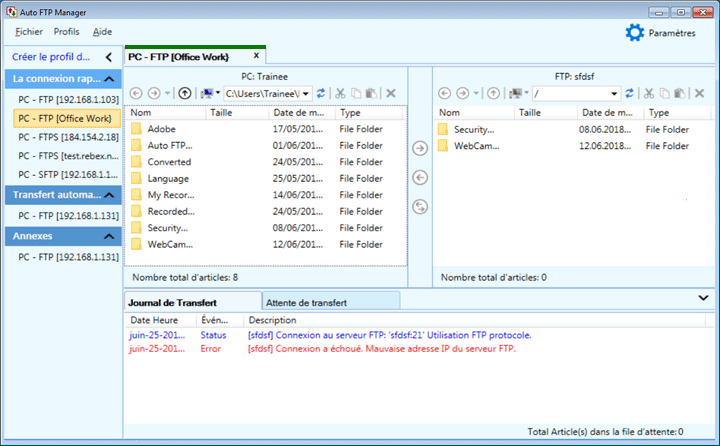The image size is (720, 446).
Task: Open the Profils menu
Action: coord(67,32)
